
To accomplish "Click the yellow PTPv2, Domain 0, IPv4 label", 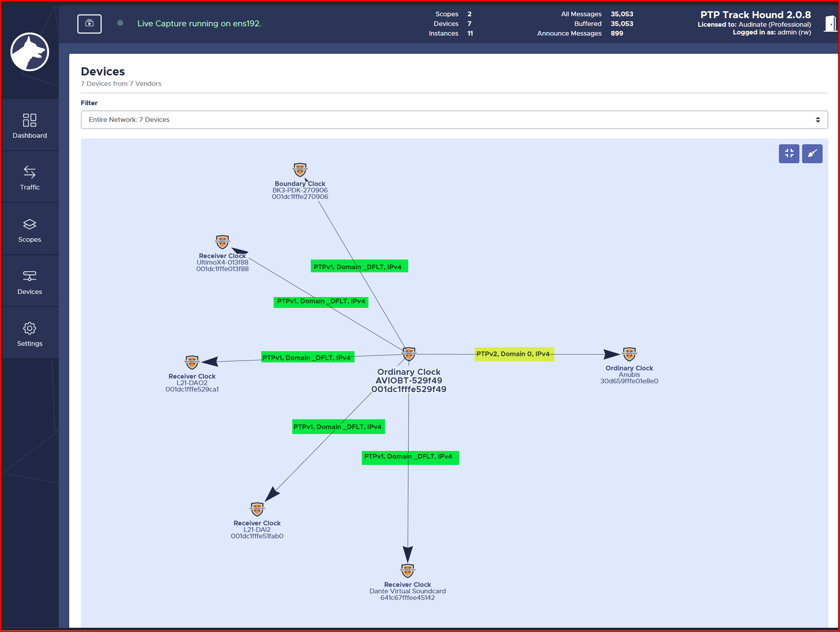I will pos(514,354).
